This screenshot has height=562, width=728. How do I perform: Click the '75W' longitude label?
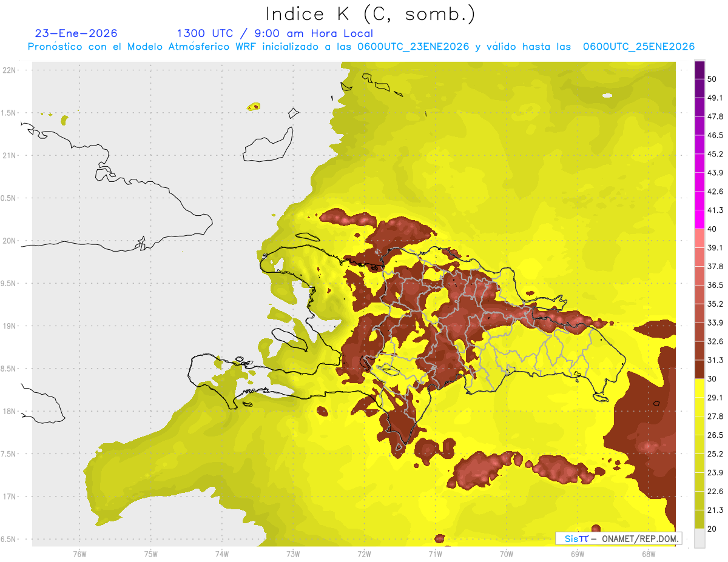pos(150,554)
